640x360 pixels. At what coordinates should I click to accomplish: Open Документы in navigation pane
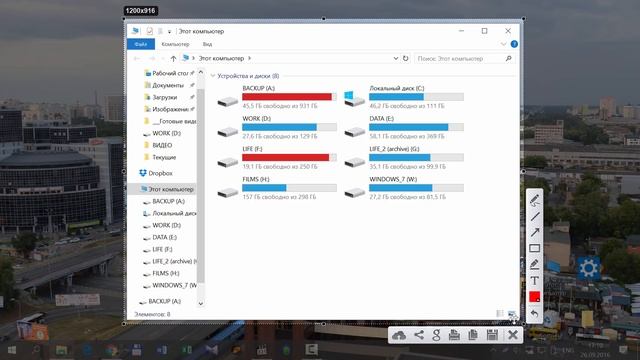168,85
